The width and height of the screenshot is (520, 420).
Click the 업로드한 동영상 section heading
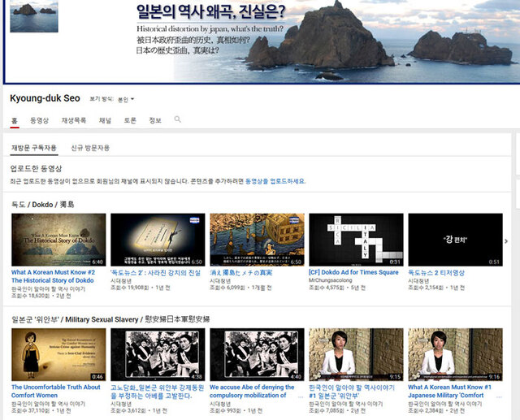tap(36, 168)
